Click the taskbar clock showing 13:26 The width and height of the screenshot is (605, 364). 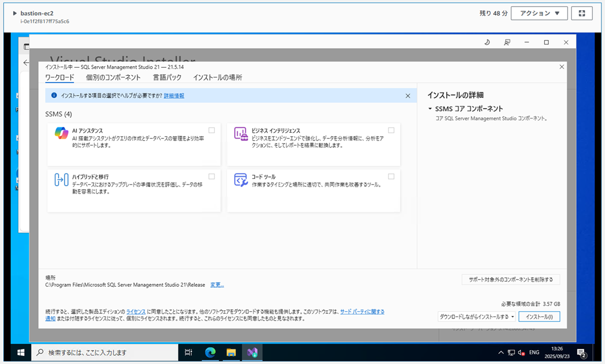click(x=557, y=352)
